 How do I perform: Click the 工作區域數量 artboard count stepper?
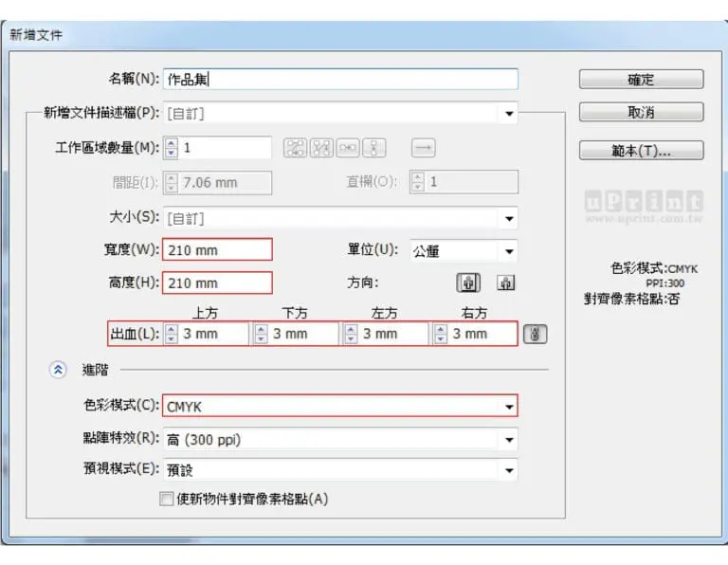pyautogui.click(x=172, y=148)
